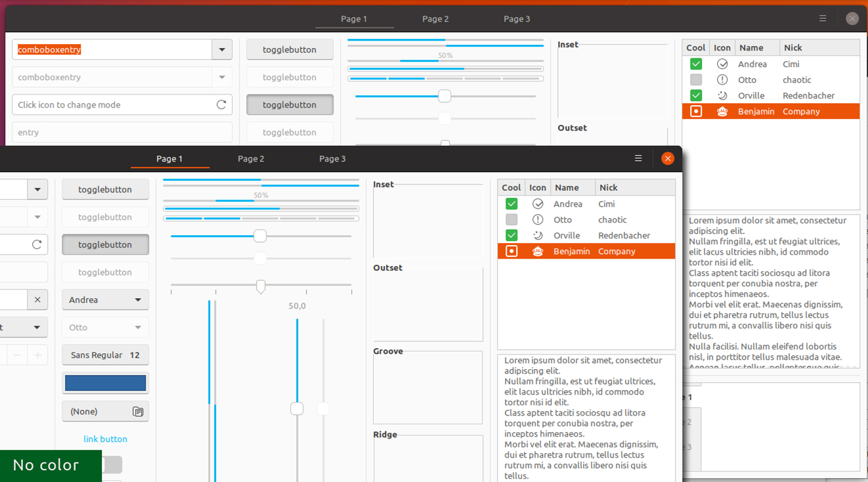Sort by Cool column in front window
Screen dimensions: 868x482
tap(511, 187)
